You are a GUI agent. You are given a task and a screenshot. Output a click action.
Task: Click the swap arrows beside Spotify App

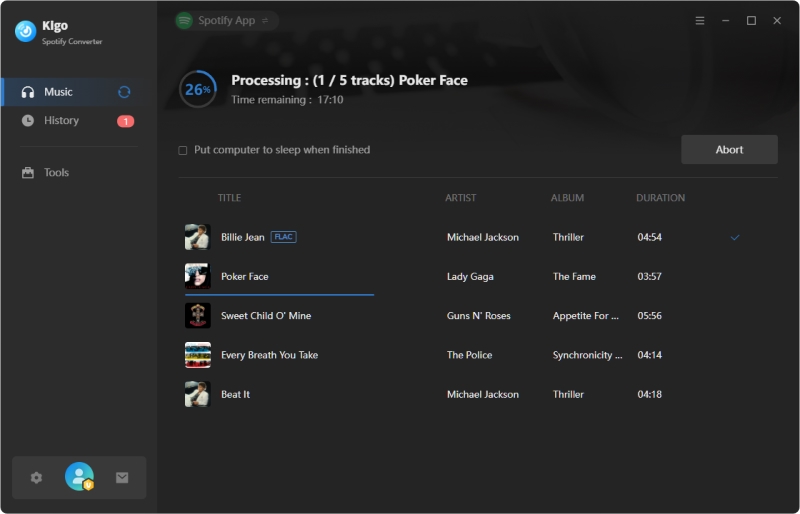coord(265,20)
